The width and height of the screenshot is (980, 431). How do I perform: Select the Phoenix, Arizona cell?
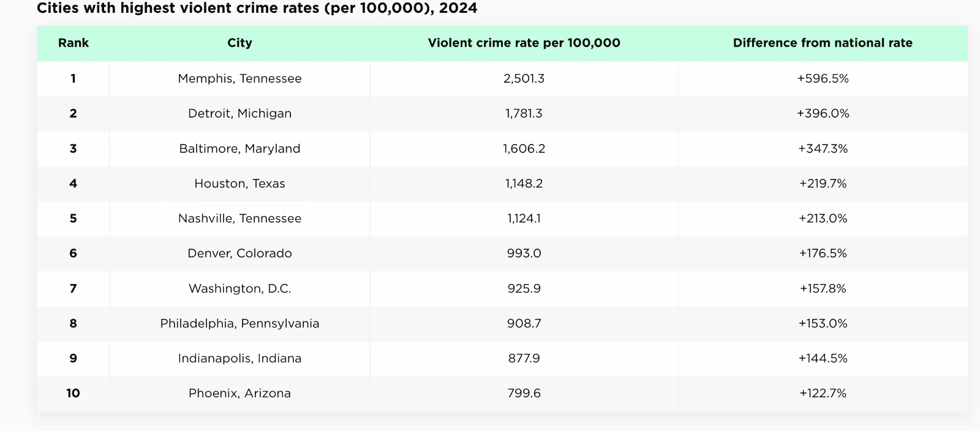coord(239,393)
